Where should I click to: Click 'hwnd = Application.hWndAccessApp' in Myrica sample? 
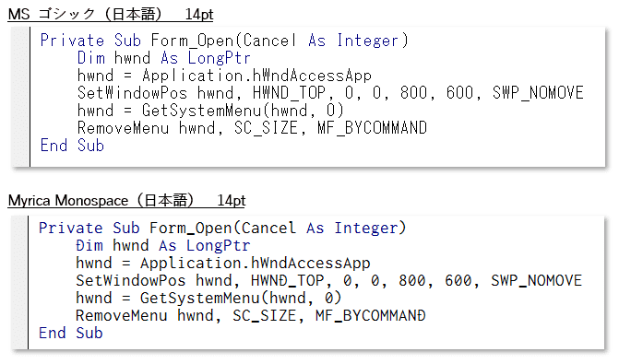[x=223, y=263]
